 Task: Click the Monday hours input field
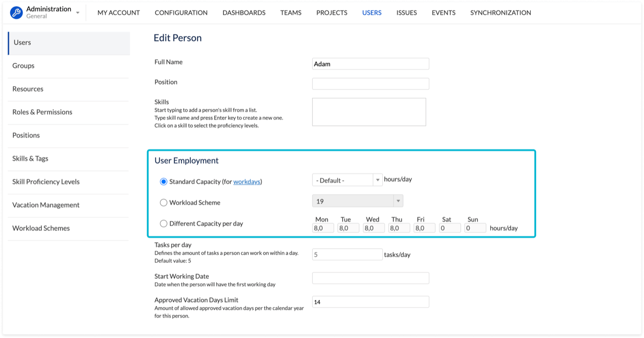click(x=323, y=228)
